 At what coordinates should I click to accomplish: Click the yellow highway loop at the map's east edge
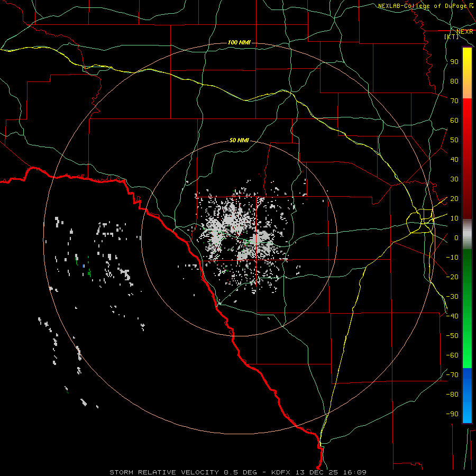click(420, 221)
